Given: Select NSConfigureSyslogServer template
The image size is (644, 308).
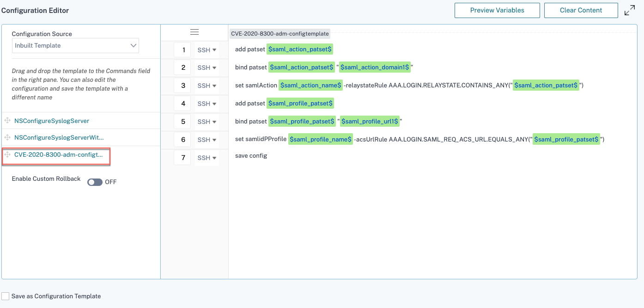Looking at the screenshot, I should pyautogui.click(x=52, y=121).
